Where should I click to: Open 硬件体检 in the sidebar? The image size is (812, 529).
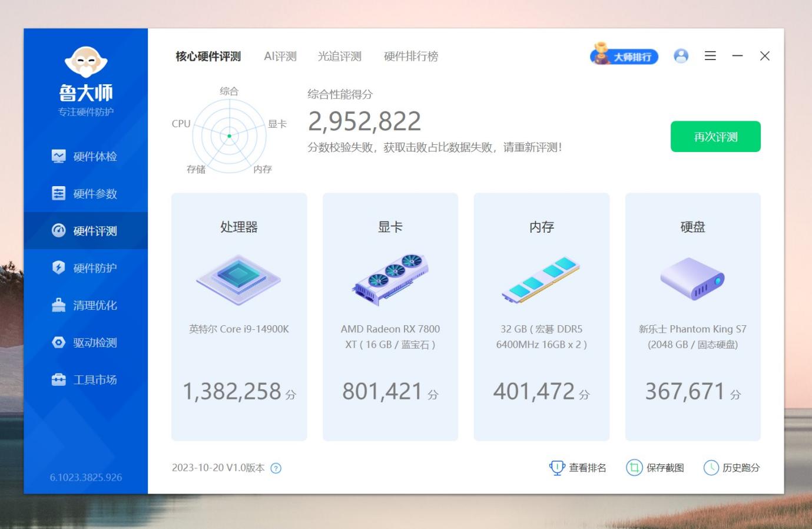tap(85, 156)
